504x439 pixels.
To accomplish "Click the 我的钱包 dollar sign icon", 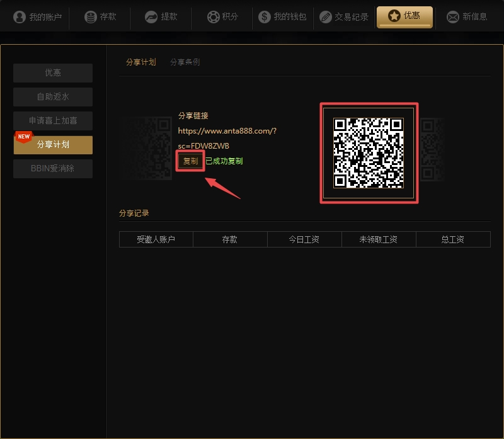I will coord(265,17).
